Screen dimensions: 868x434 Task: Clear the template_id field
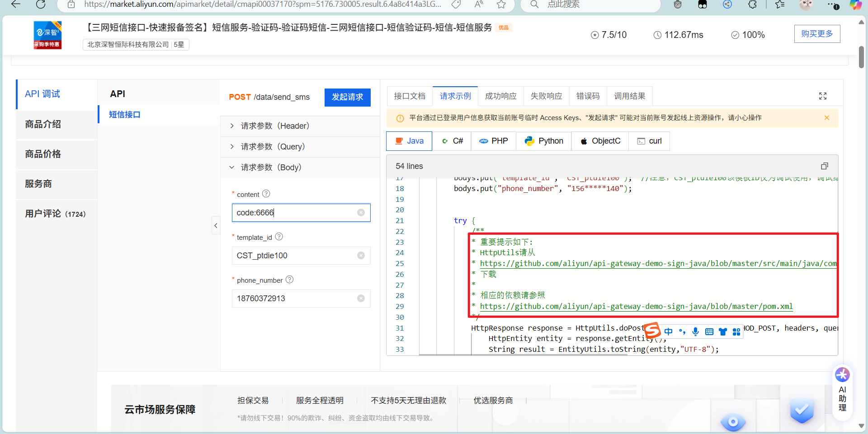click(x=361, y=256)
